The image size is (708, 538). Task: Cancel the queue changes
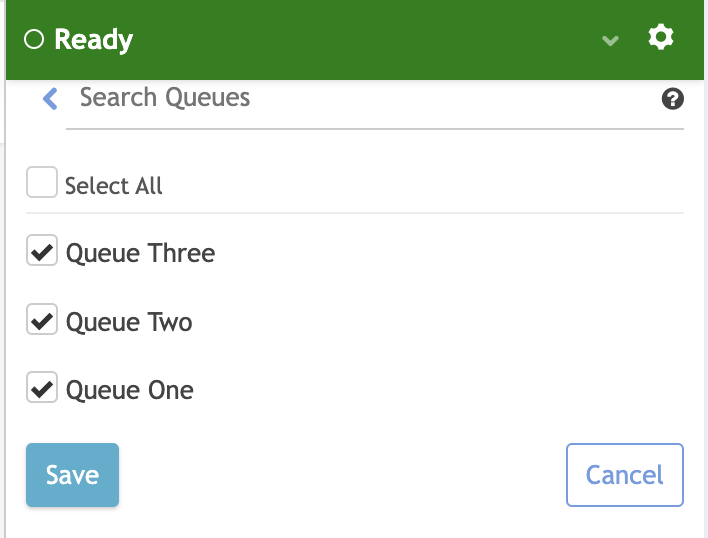(x=624, y=475)
